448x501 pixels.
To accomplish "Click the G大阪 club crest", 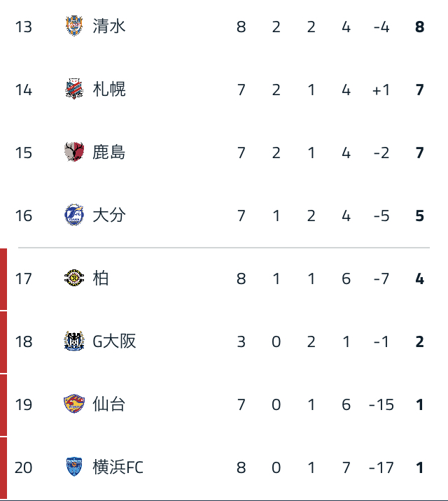I will pyautogui.click(x=74, y=341).
